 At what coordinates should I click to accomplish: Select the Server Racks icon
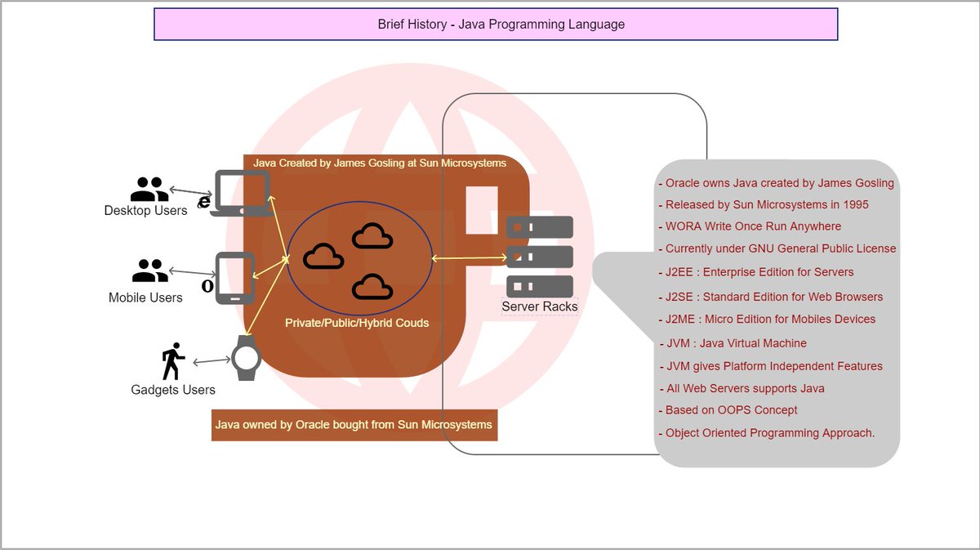[x=540, y=257]
